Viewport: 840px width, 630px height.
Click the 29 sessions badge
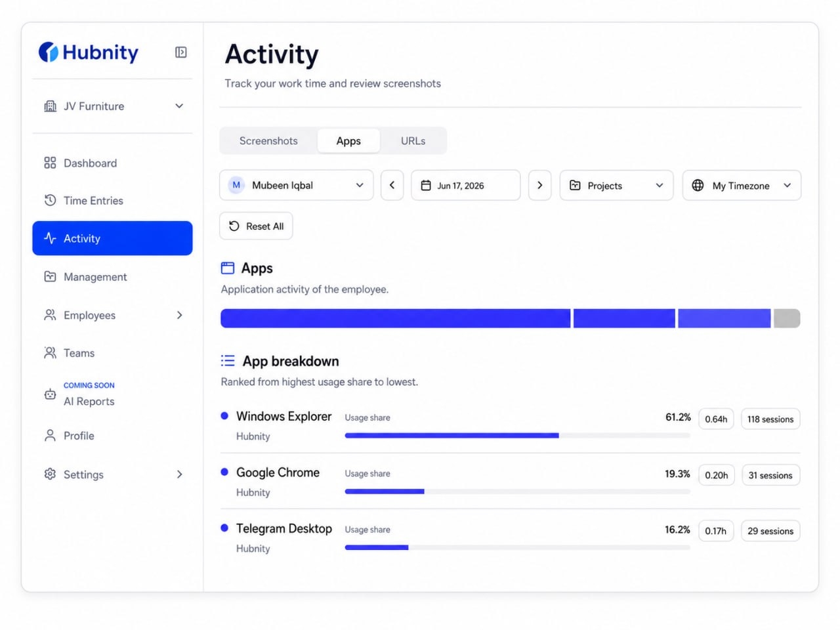click(770, 531)
